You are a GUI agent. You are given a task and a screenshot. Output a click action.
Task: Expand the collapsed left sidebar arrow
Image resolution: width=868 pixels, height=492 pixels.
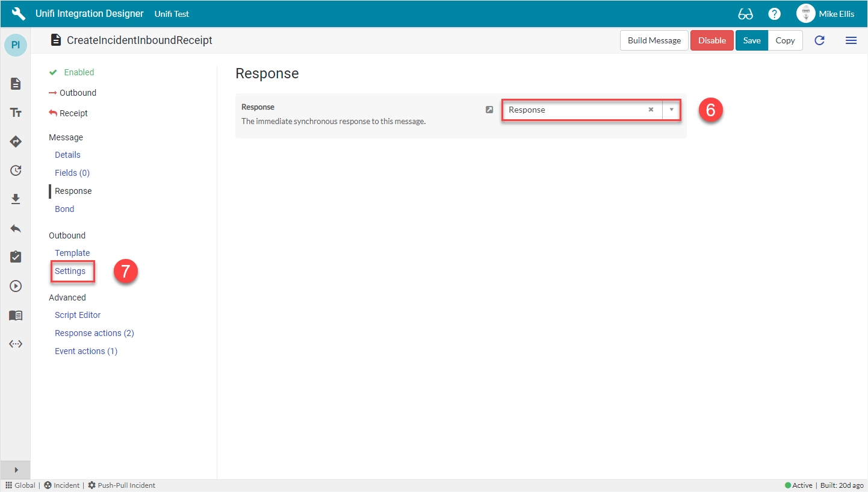(x=16, y=470)
